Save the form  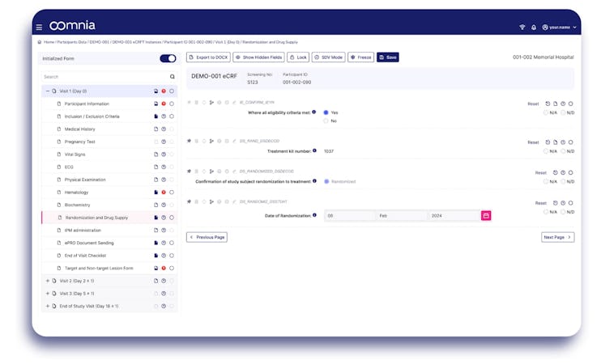(x=387, y=57)
